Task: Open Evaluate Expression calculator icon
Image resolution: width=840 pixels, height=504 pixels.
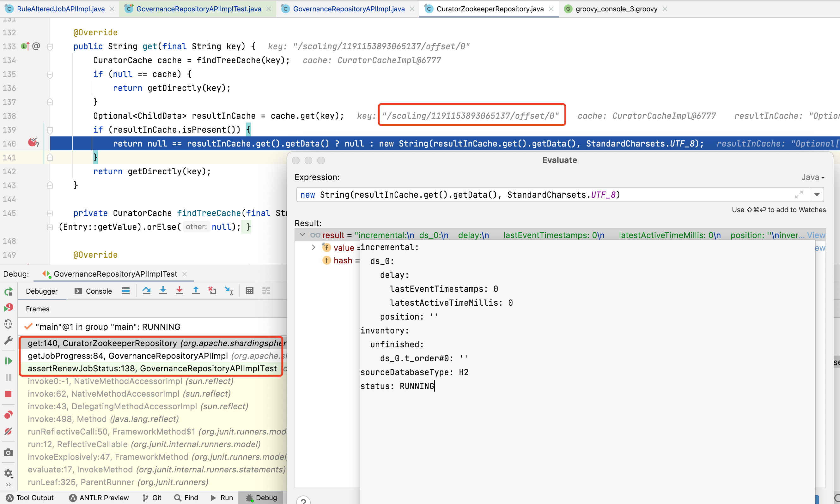Action: pyautogui.click(x=250, y=291)
